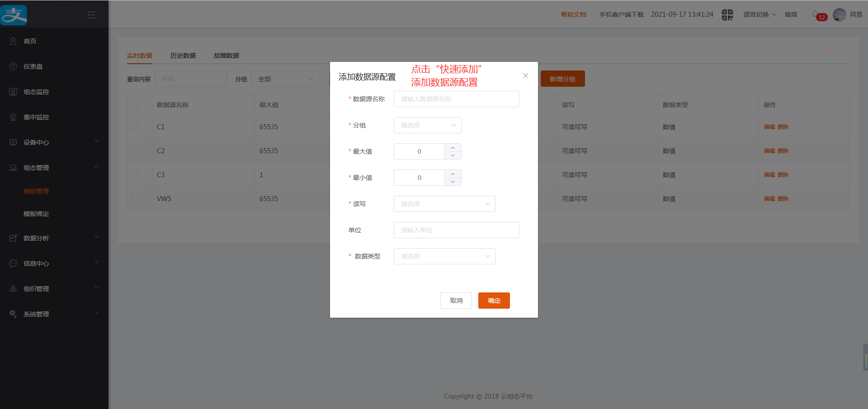Click the page's vertical scrollbar handle
Image resolution: width=868 pixels, height=409 pixels.
pyautogui.click(x=865, y=357)
